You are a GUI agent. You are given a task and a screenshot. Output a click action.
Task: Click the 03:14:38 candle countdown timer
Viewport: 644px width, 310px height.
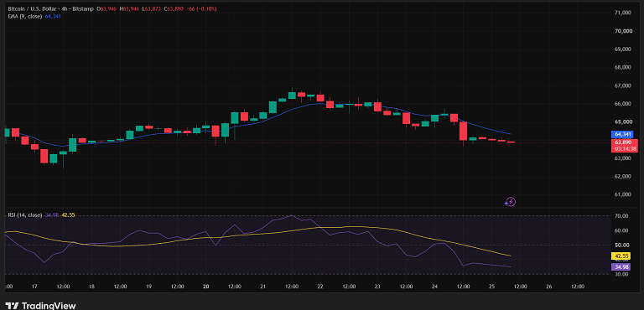tap(625, 148)
